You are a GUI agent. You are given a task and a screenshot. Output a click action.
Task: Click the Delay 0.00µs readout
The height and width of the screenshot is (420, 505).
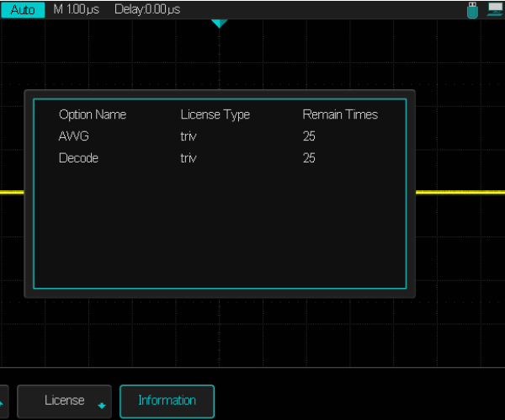point(146,10)
